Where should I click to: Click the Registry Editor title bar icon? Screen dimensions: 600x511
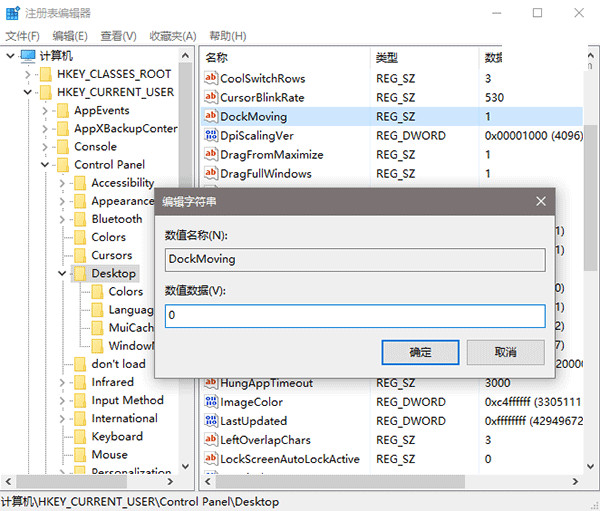click(x=12, y=13)
